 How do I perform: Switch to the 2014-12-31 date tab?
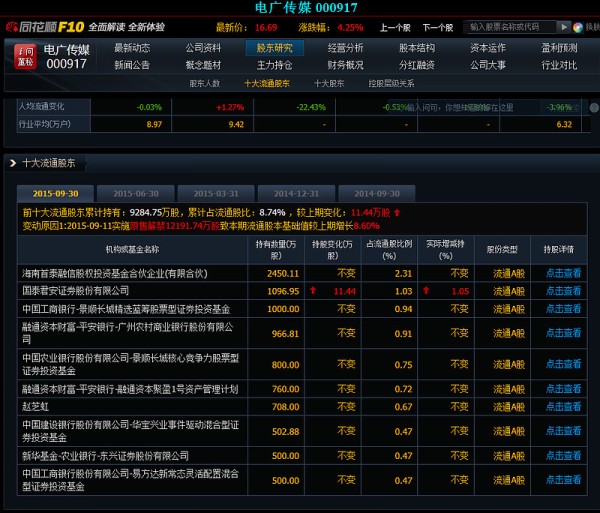297,194
